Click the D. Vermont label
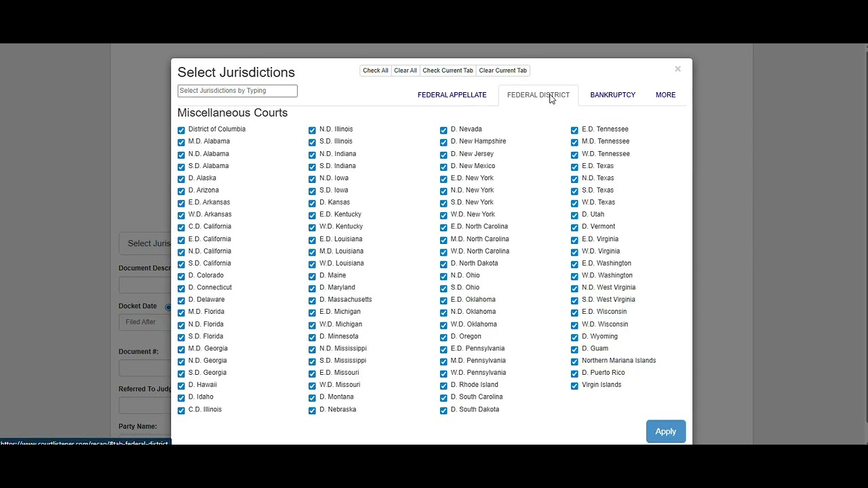This screenshot has height=488, width=868. (x=598, y=226)
